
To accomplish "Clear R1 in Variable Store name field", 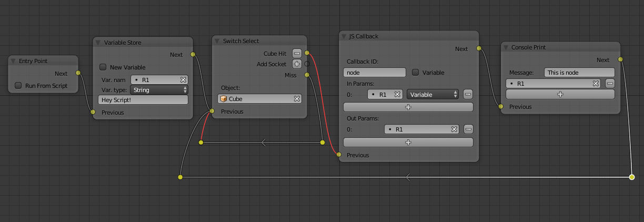I will pos(183,79).
